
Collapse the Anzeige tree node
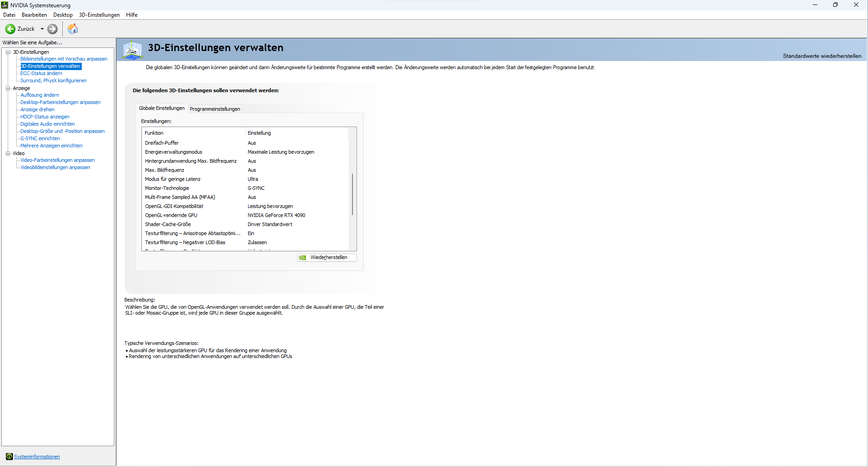tap(8, 88)
